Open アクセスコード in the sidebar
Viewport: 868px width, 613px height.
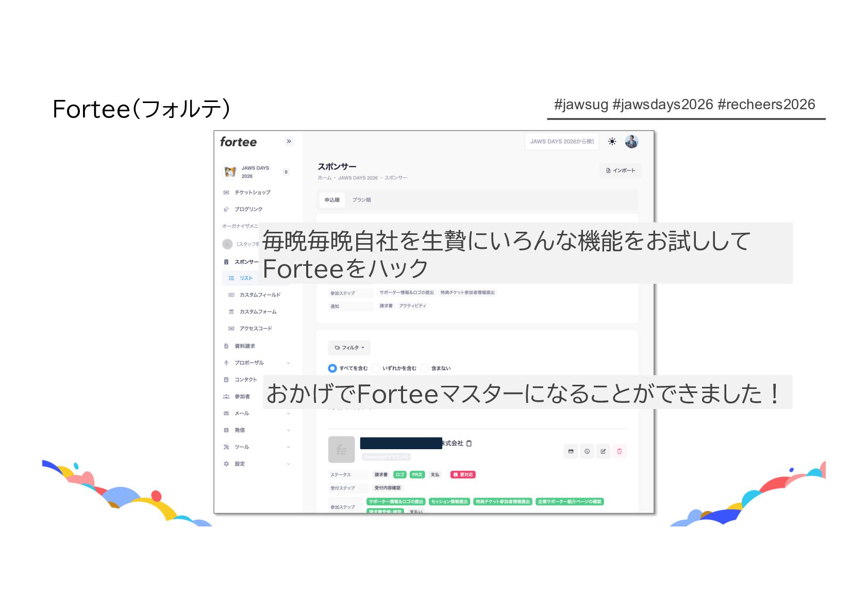click(256, 328)
